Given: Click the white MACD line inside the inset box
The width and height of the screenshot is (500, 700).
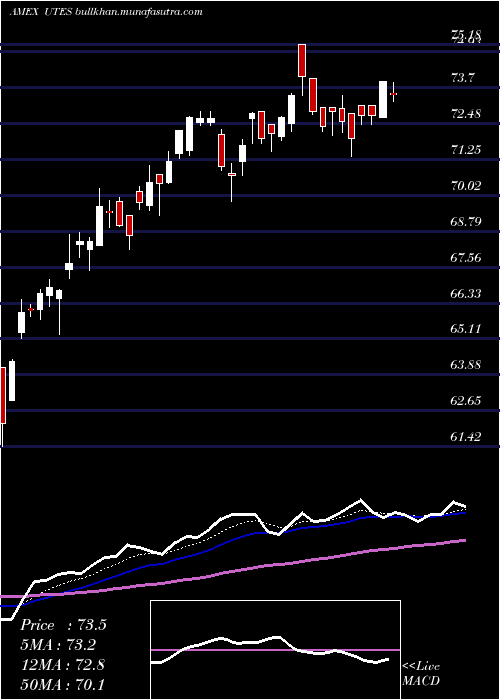Looking at the screenshot, I should [x=271, y=648].
